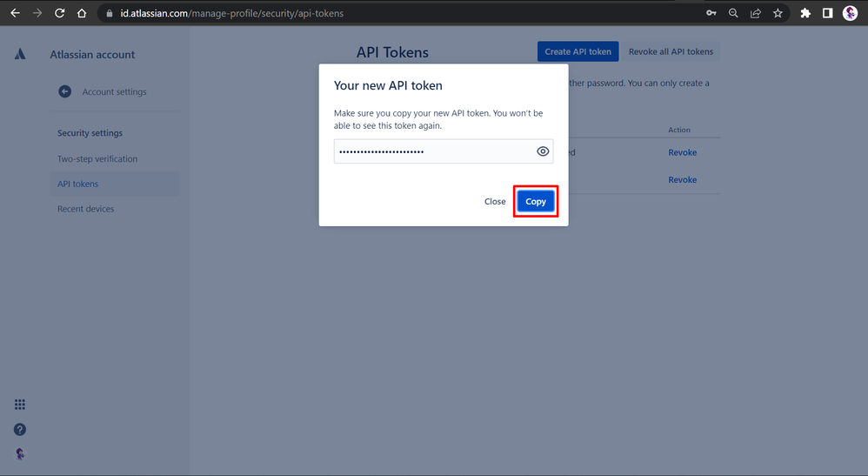Click the Security settings heading
Screen dimensions: 868x476
point(90,133)
